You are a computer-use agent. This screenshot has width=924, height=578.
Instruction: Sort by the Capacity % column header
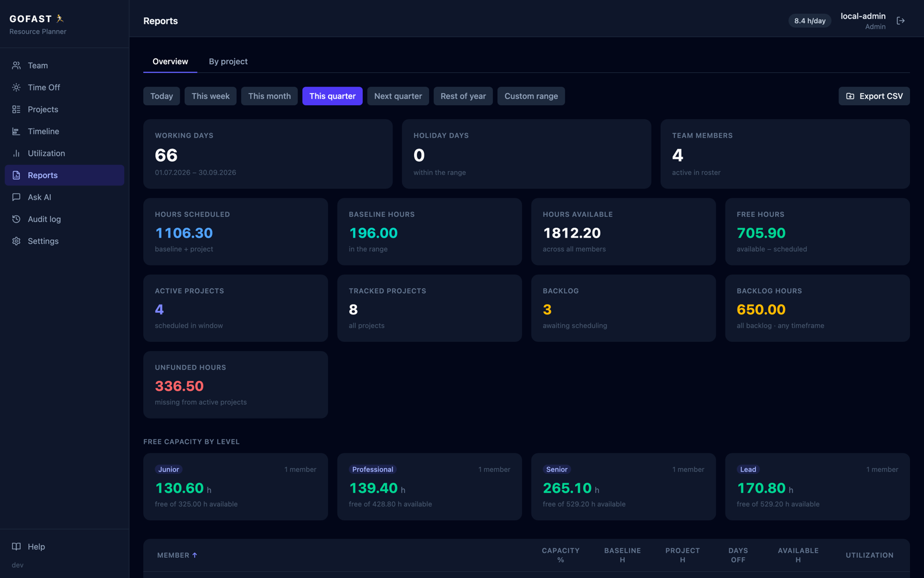561,555
